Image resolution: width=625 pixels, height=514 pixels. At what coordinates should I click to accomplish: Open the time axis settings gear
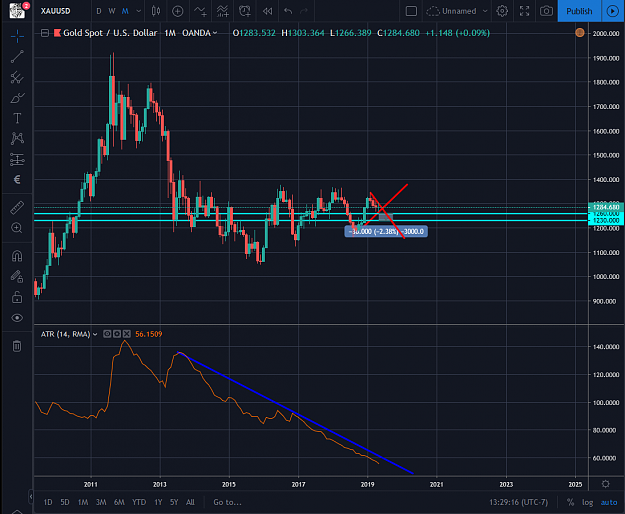pyautogui.click(x=605, y=484)
